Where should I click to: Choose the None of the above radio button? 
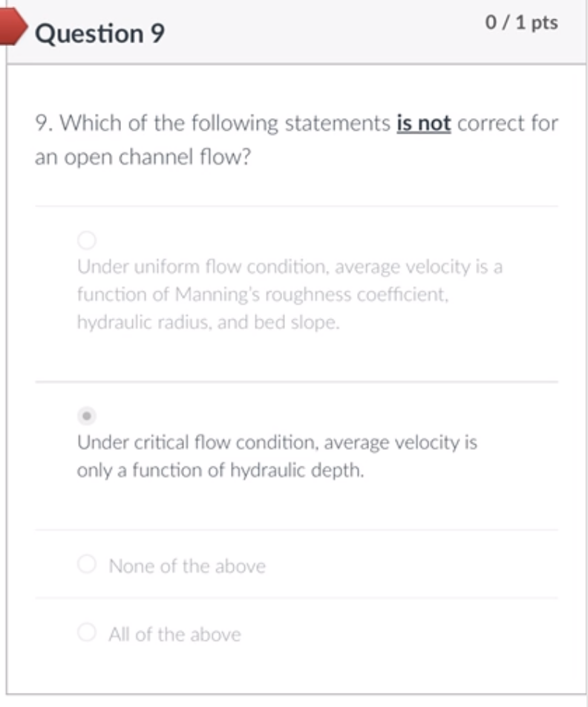(87, 565)
